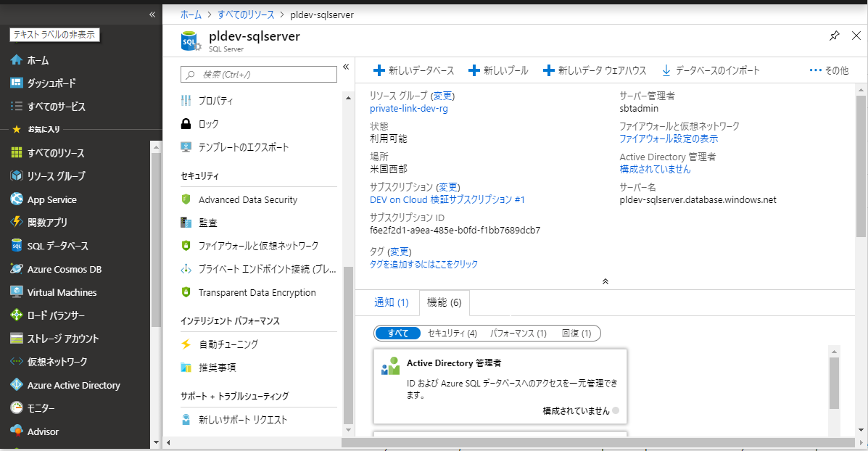The width and height of the screenshot is (868, 451).
Task: Open ファイアウォール設定の表示 link
Action: [x=669, y=139]
